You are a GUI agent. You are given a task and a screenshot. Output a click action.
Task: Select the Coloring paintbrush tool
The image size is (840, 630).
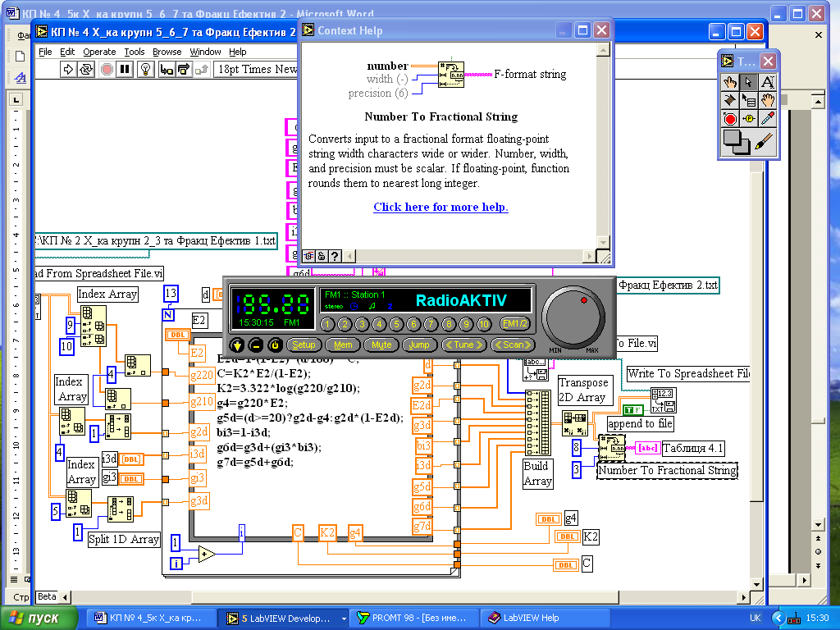[x=764, y=142]
